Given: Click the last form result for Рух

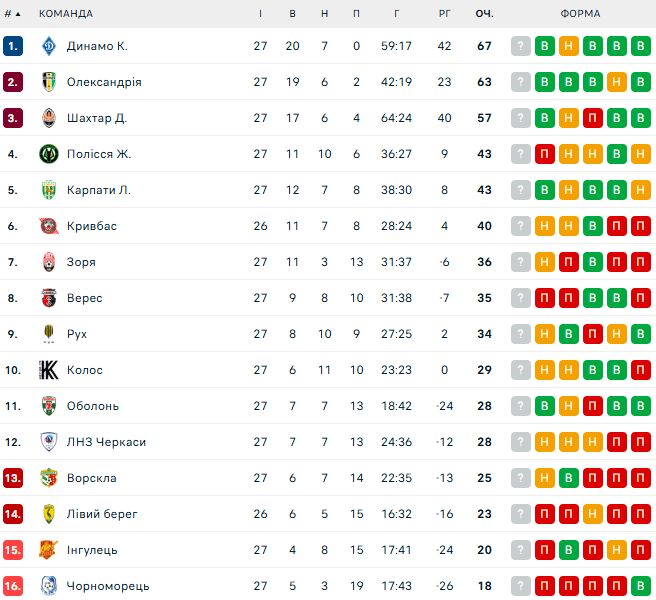Looking at the screenshot, I should click(641, 334).
